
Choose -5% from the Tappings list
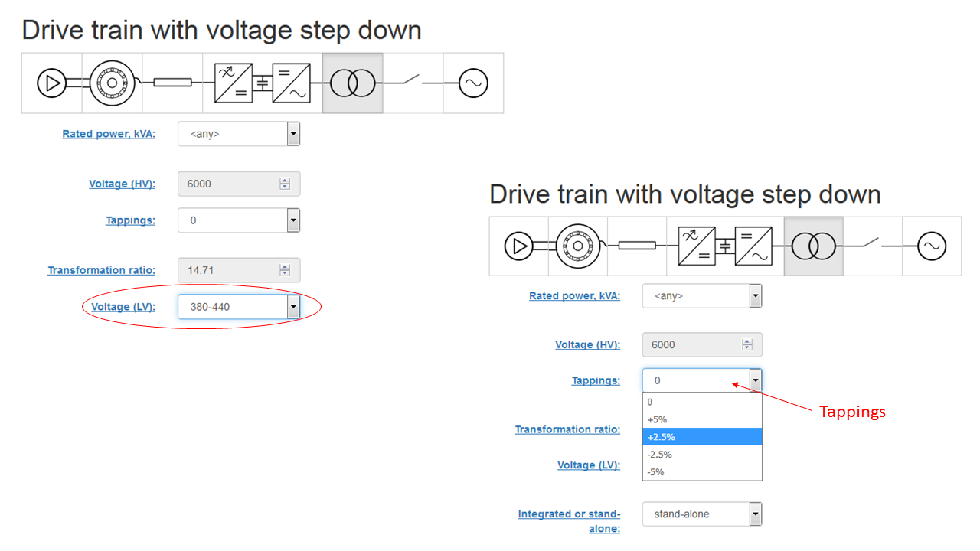(x=702, y=471)
